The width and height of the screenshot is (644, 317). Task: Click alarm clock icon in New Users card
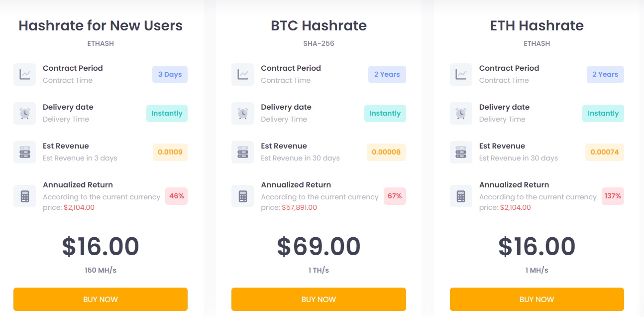point(24,113)
